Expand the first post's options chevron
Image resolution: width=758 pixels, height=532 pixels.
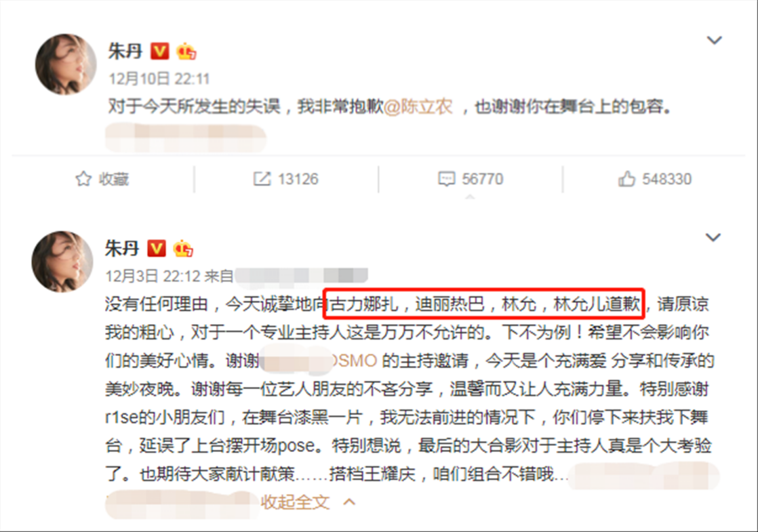[x=715, y=39]
